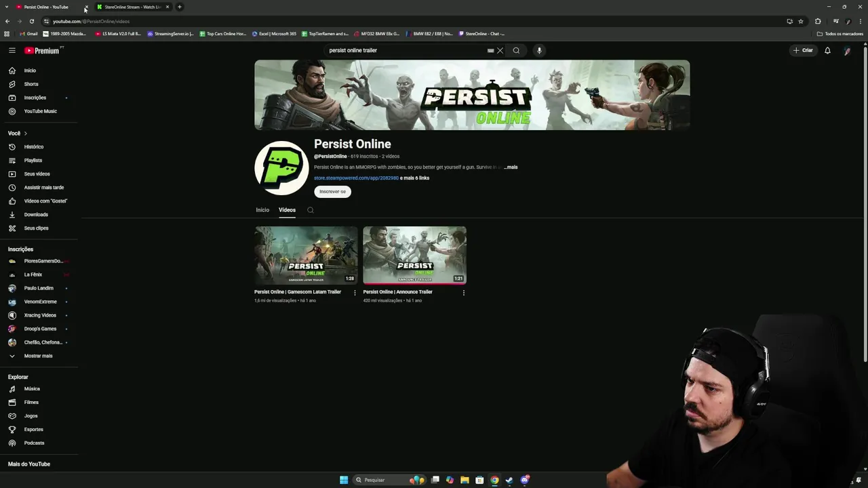
Task: Switch to the channel Início tab
Action: (x=262, y=210)
